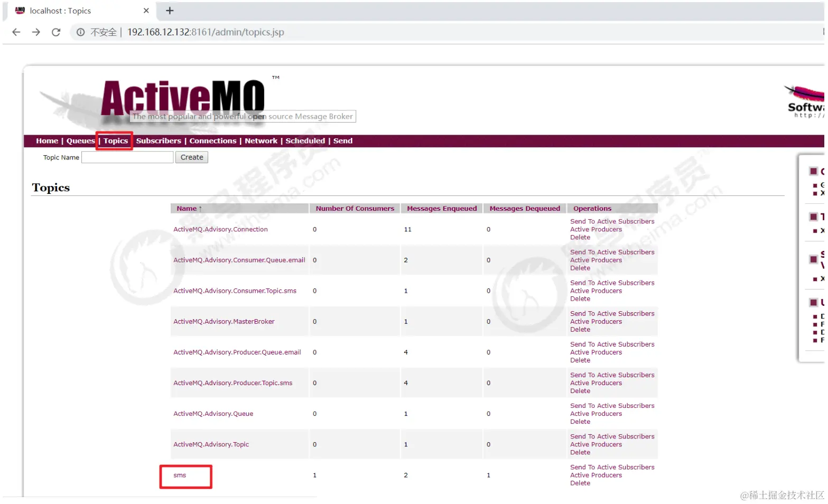Send To Active Subscribers for Consumer.Queue.email

(612, 252)
